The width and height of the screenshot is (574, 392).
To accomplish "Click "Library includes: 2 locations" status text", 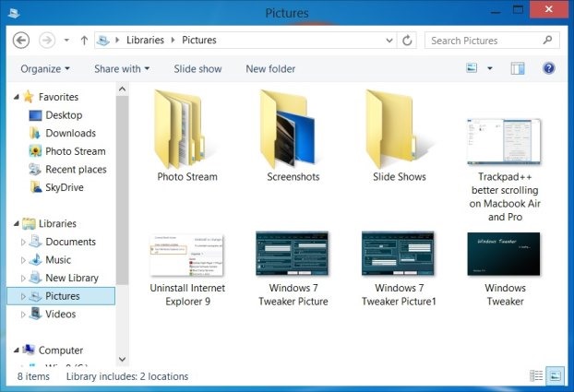I will (127, 376).
